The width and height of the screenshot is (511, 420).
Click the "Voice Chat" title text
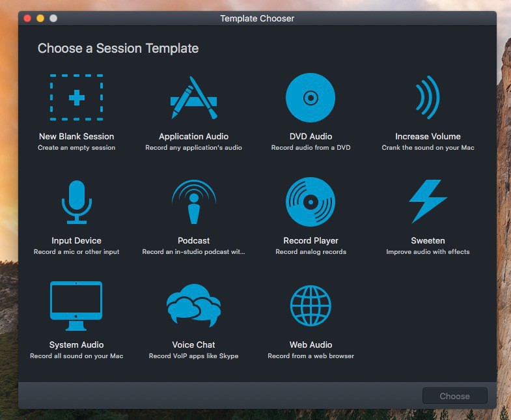[x=193, y=344]
